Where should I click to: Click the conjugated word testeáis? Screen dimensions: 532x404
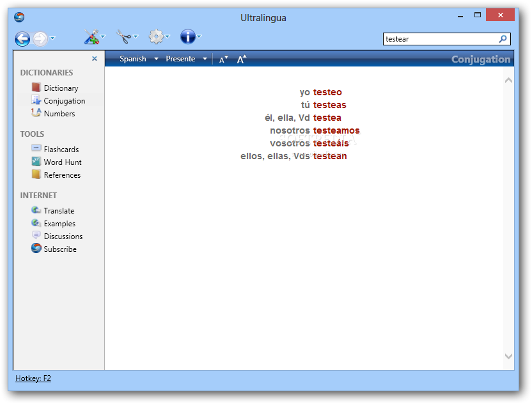(331, 143)
